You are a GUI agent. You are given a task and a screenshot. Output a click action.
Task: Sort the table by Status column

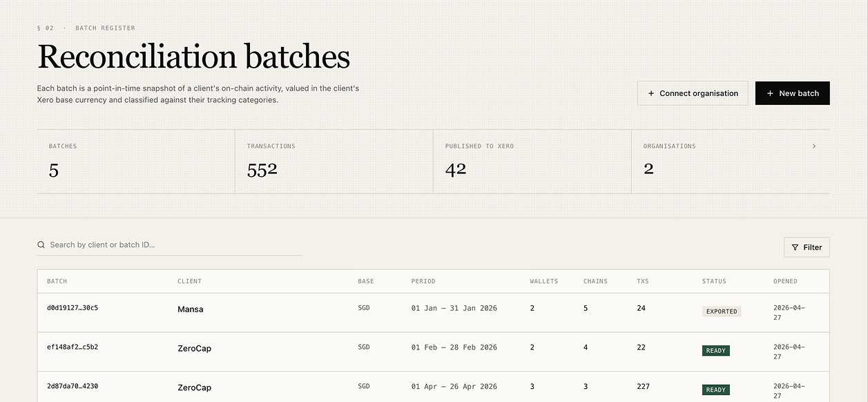point(714,281)
